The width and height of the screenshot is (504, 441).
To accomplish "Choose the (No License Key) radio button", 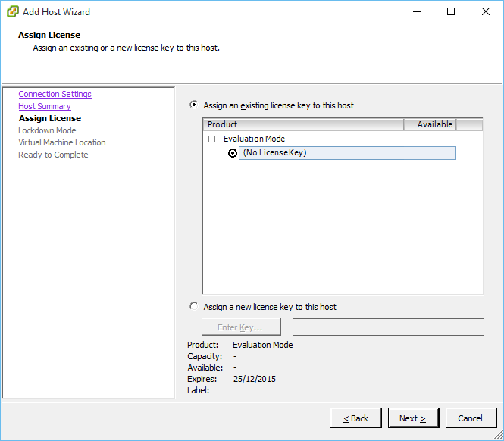I will tap(233, 153).
